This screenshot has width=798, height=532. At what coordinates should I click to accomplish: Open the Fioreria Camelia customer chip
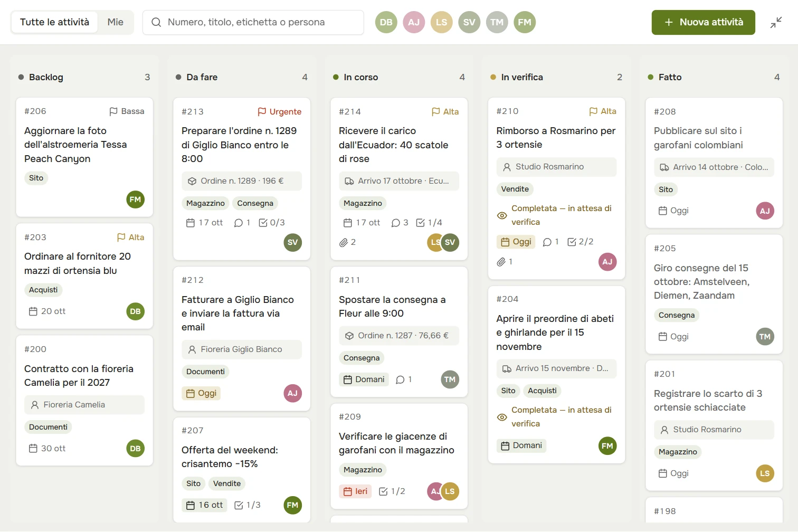tap(84, 405)
